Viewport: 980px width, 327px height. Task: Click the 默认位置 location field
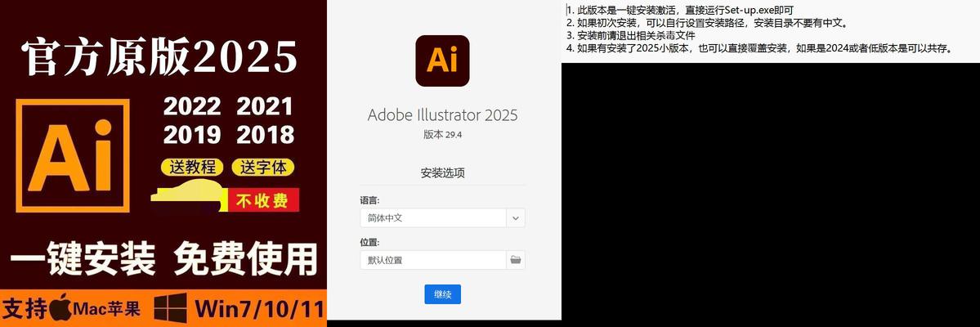pyautogui.click(x=433, y=260)
